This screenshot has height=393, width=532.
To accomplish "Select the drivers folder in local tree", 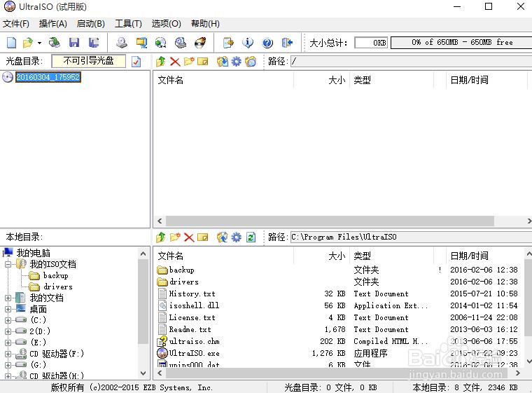I will [x=57, y=287].
